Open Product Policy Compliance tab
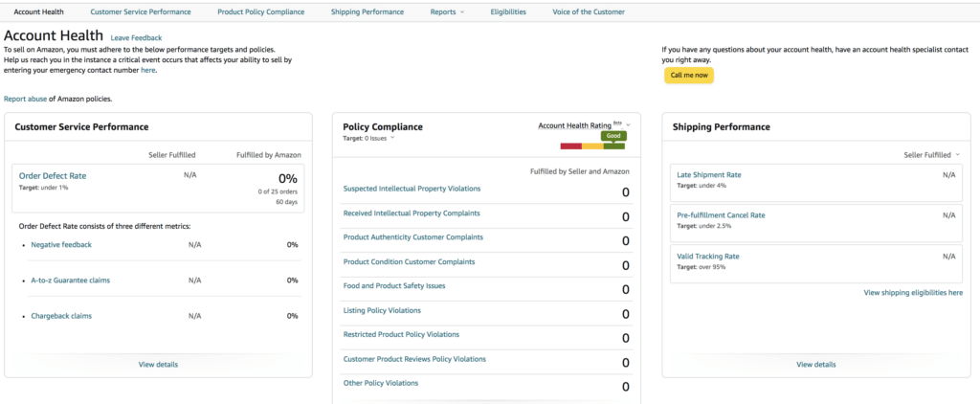This screenshot has height=404, width=980. 260,11
